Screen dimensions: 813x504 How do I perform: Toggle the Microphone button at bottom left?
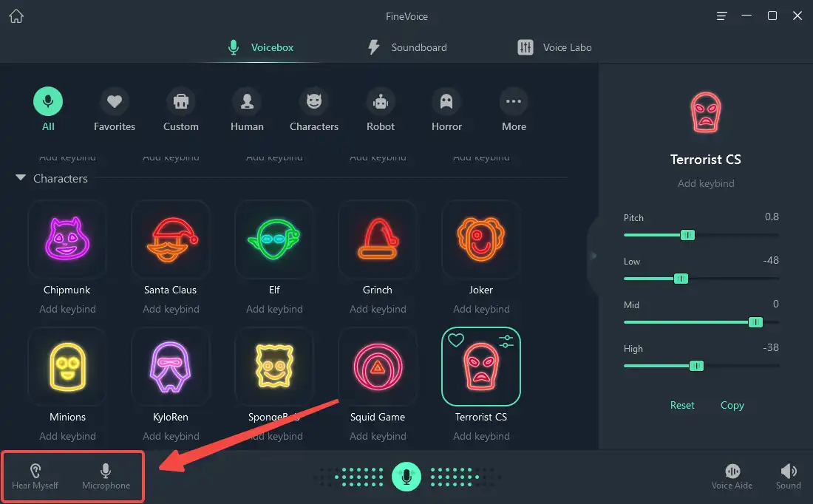click(106, 477)
